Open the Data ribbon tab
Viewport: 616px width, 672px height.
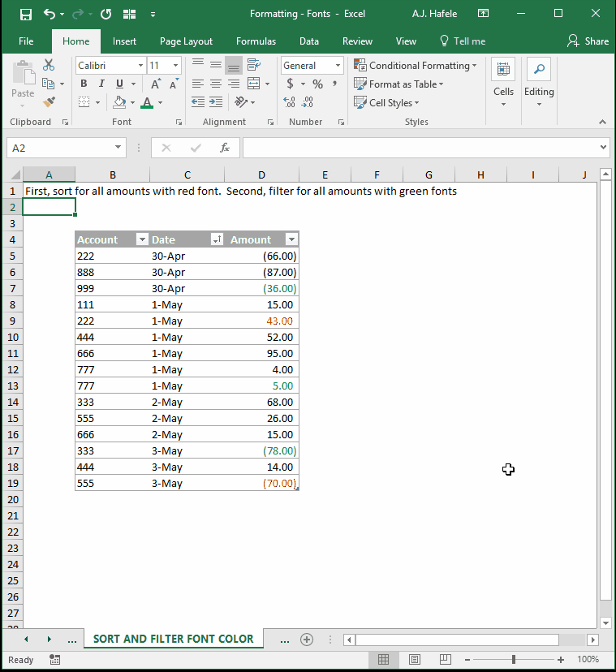click(309, 41)
